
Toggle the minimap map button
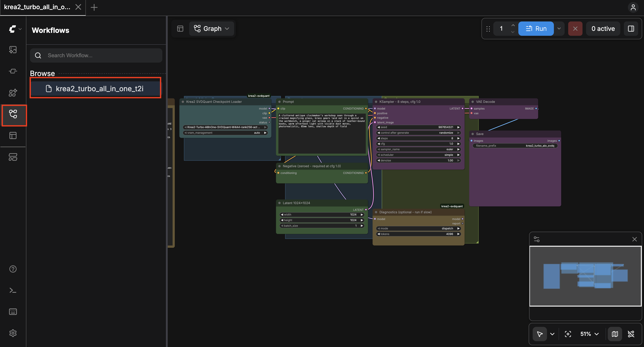pos(615,334)
